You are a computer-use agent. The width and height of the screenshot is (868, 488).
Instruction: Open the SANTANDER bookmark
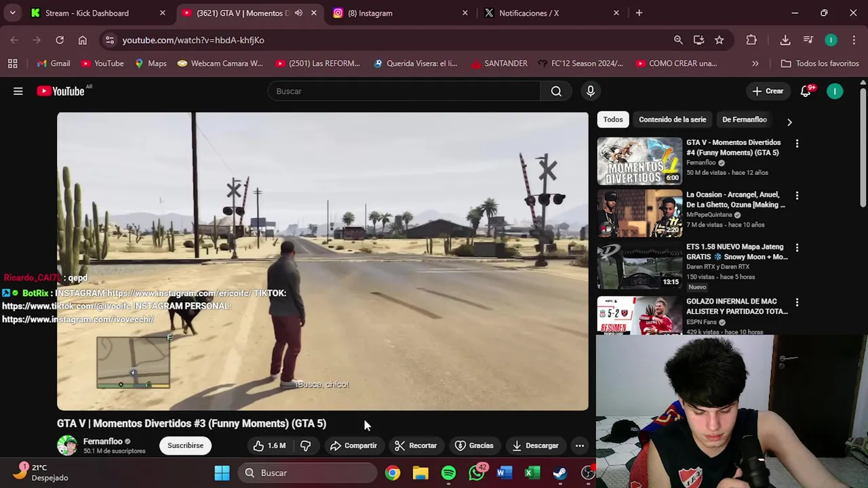click(x=498, y=63)
